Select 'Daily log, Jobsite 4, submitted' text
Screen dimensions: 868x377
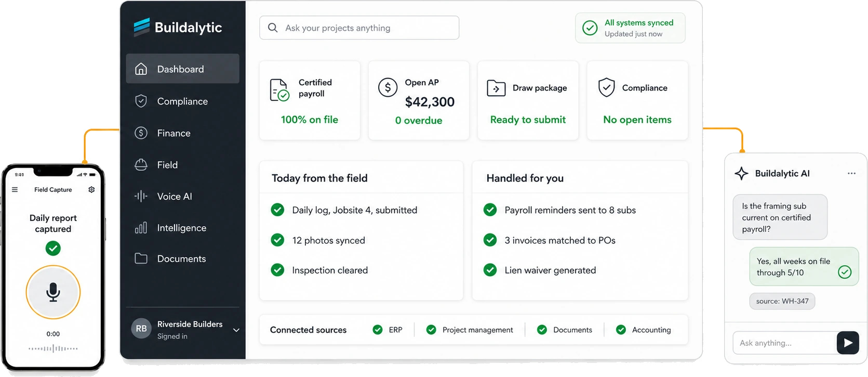(355, 210)
